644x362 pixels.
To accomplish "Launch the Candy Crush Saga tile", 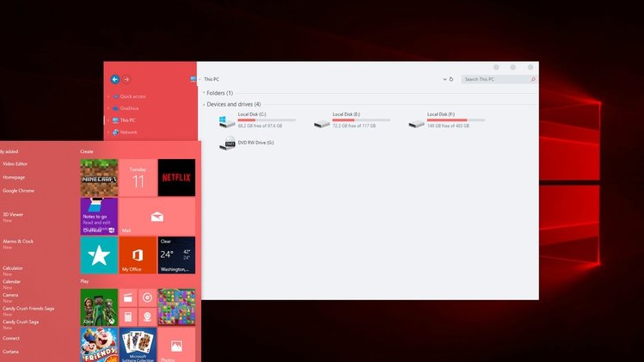I will click(176, 307).
